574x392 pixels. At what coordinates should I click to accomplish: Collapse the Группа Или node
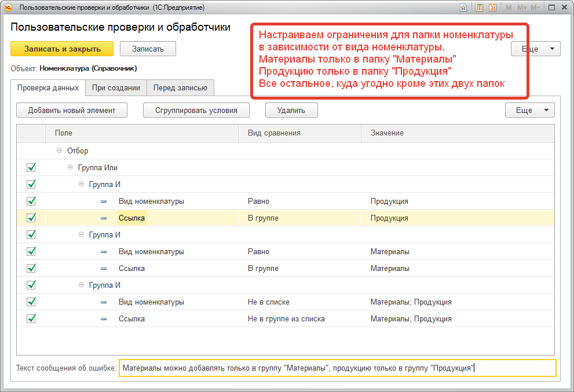point(70,167)
